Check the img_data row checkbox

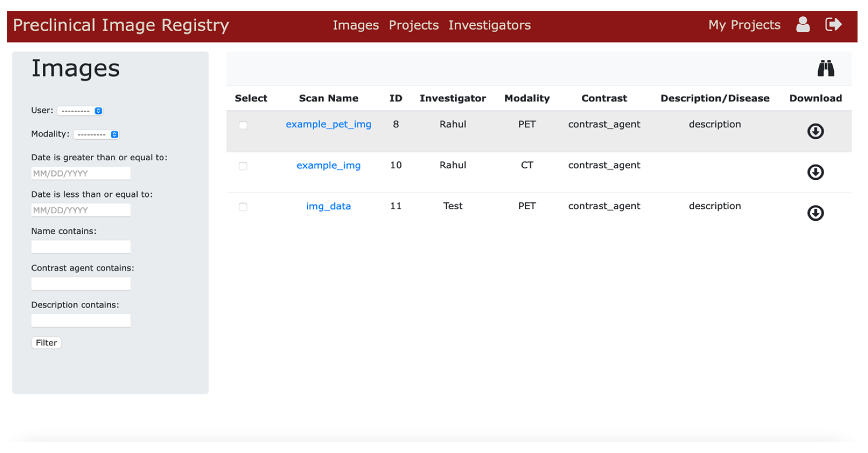pos(243,207)
